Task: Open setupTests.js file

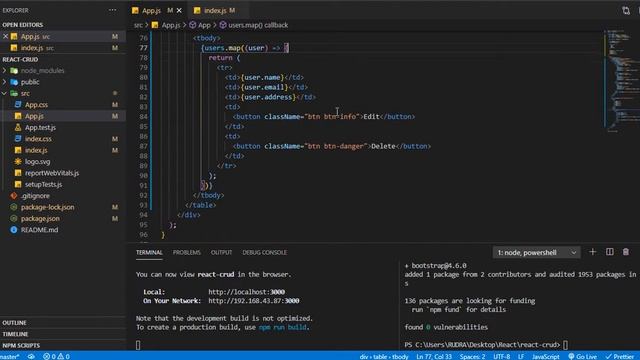Action: click(43, 184)
